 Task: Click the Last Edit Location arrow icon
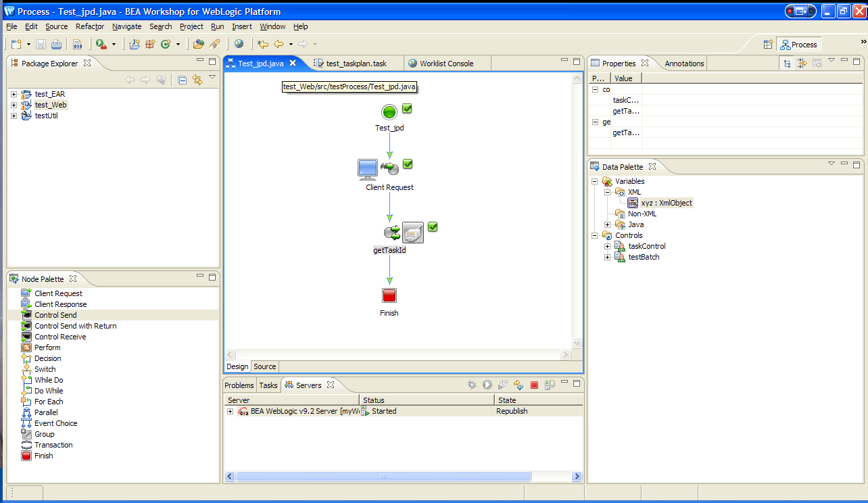pyautogui.click(x=262, y=44)
